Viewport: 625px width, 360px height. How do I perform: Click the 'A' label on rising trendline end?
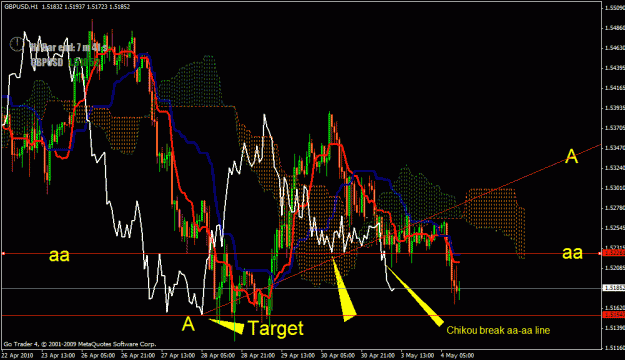pyautogui.click(x=572, y=156)
